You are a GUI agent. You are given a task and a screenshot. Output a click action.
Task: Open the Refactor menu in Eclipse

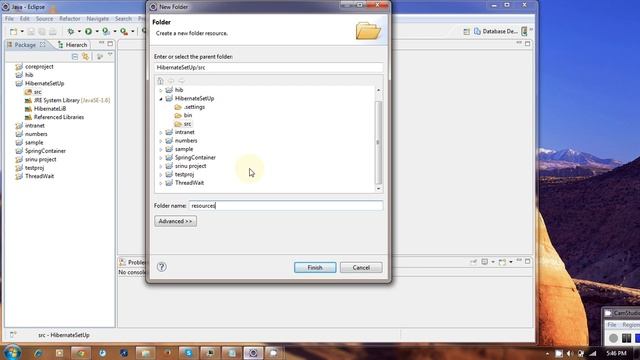click(x=70, y=19)
